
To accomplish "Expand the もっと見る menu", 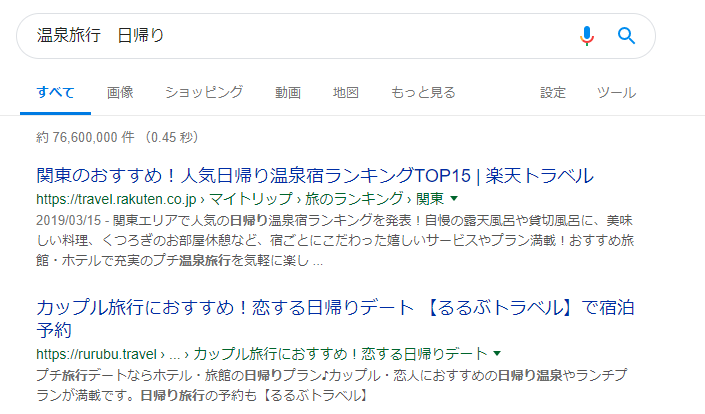I will click(423, 93).
